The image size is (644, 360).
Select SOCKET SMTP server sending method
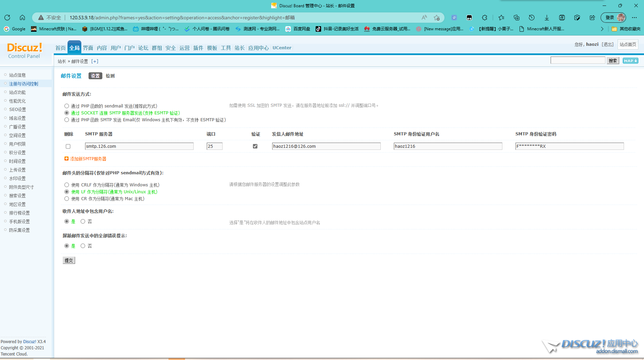[x=67, y=113]
